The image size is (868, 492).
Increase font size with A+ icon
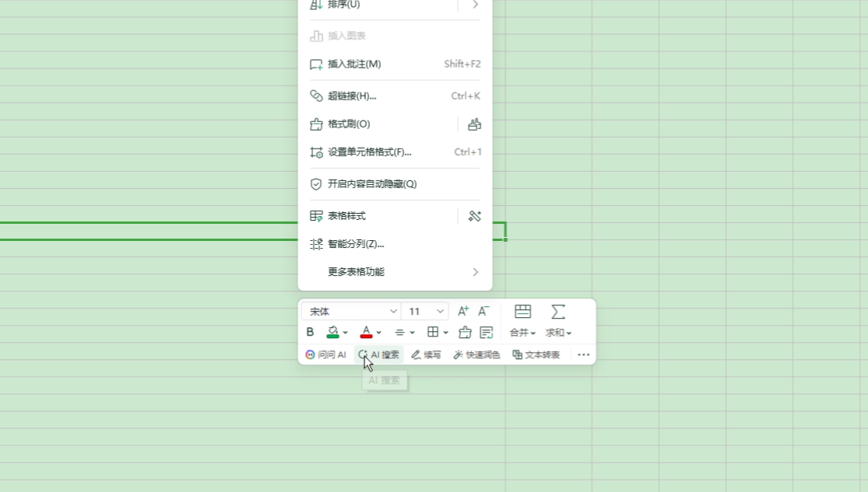[x=463, y=311]
